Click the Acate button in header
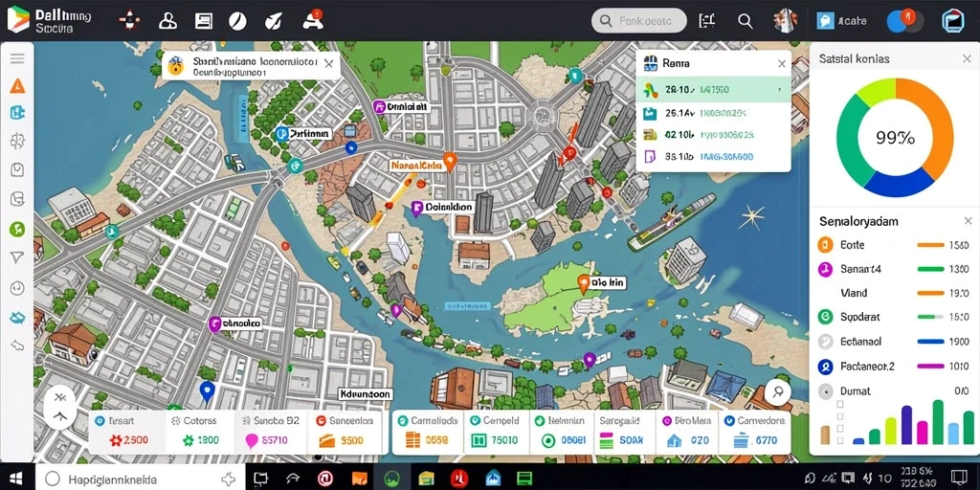Image resolution: width=980 pixels, height=490 pixels. coord(842,21)
